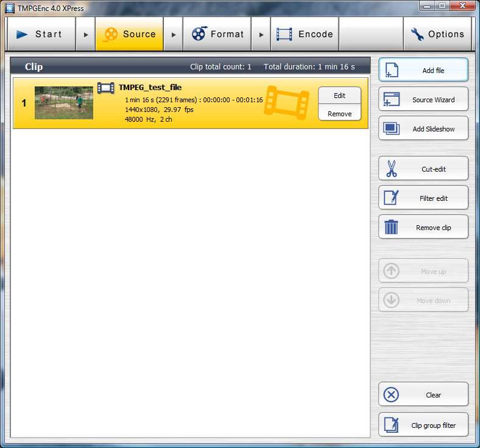480x448 pixels.
Task: Click the arrow between Start and Source
Action: [86, 35]
